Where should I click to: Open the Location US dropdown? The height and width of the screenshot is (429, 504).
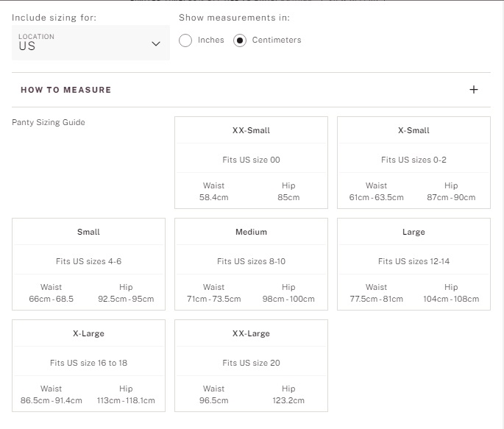(90, 43)
